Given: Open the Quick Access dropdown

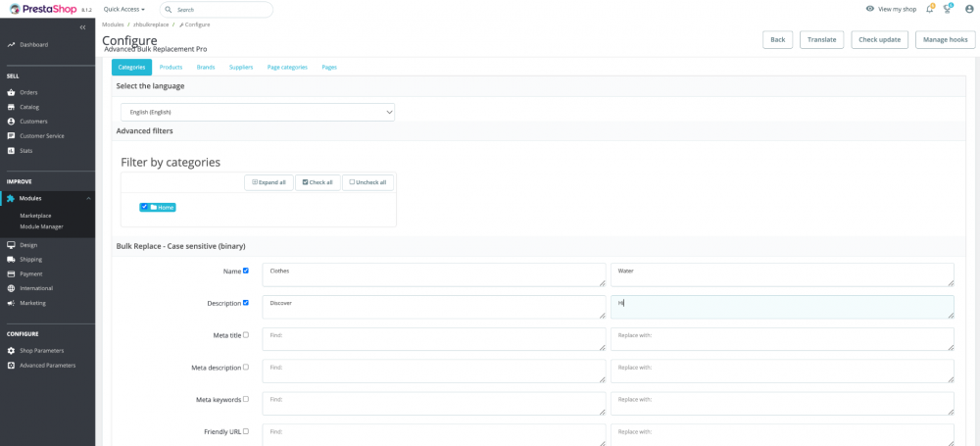Looking at the screenshot, I should 123,10.
